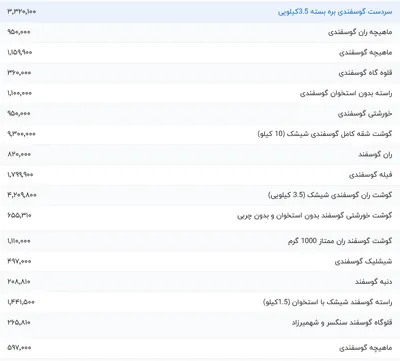The width and height of the screenshot is (400, 361).
Task: Click 'راسته بدون استخوان گوسفندی'
Action: tap(346, 93)
